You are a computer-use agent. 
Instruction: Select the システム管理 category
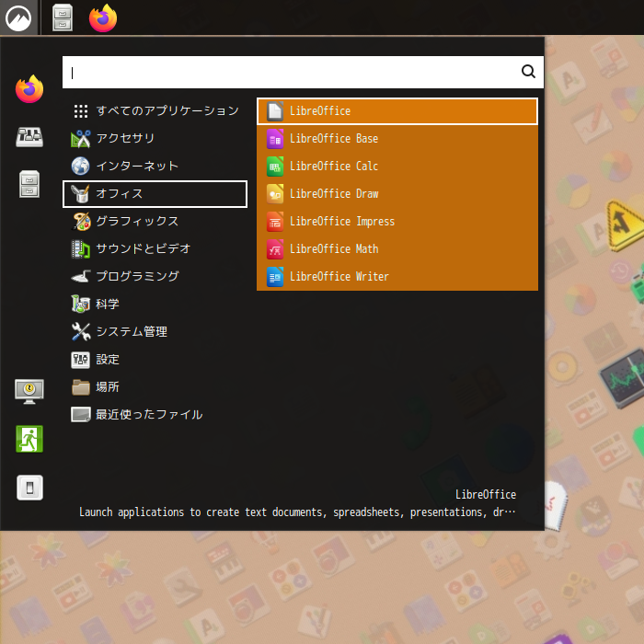coord(155,331)
